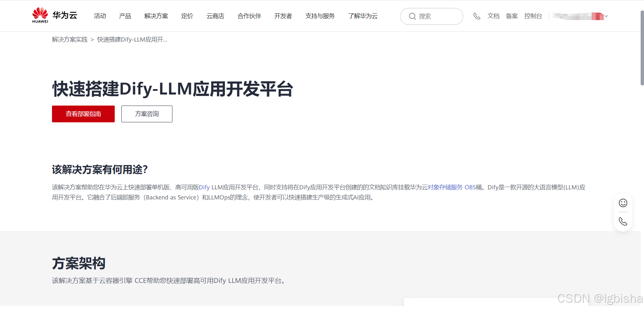Click the 方案咨询 button

pos(147,114)
